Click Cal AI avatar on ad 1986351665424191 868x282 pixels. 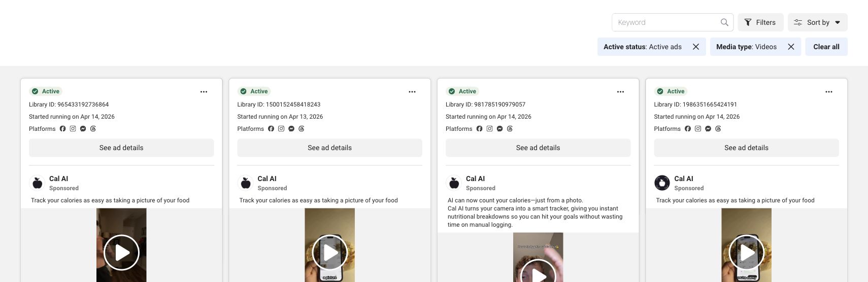coord(662,183)
